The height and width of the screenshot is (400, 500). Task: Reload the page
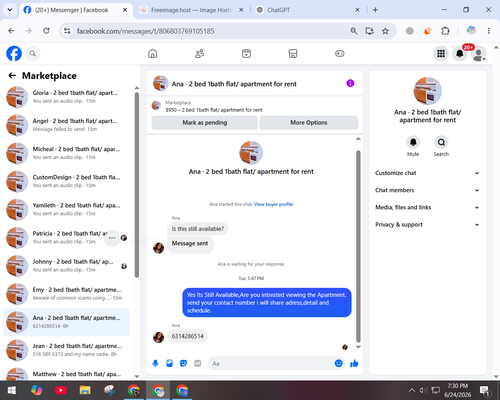[x=46, y=31]
